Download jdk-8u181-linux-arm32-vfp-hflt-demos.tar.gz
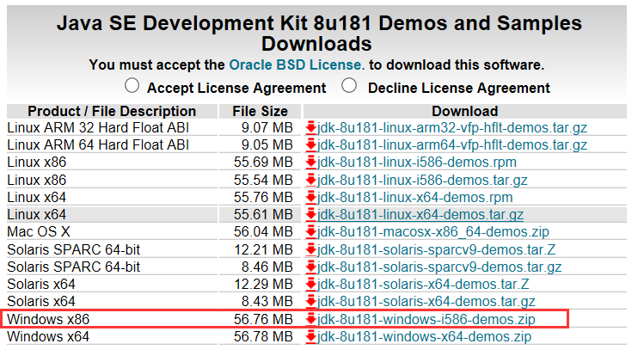The image size is (644, 356). pos(452,128)
